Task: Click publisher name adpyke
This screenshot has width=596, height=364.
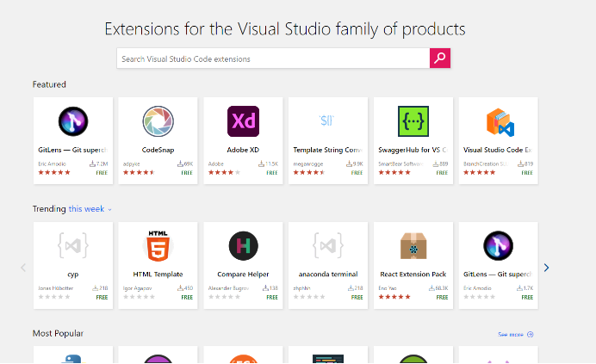Action: tap(131, 163)
